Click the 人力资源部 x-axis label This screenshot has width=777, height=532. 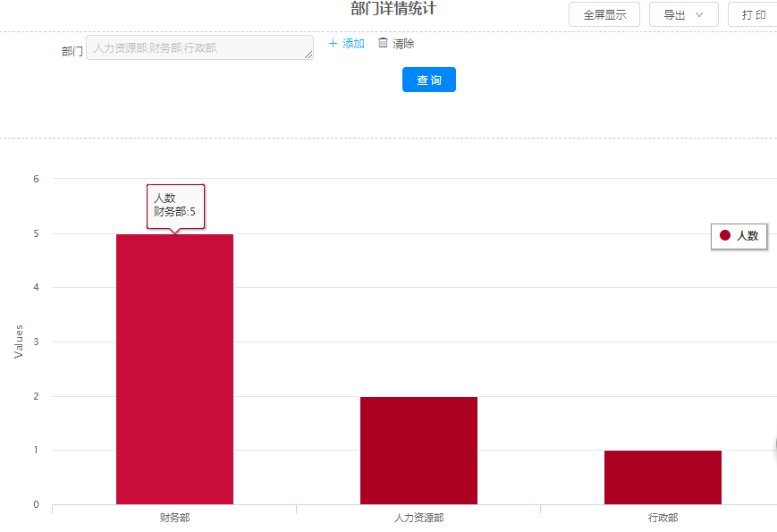click(x=418, y=518)
